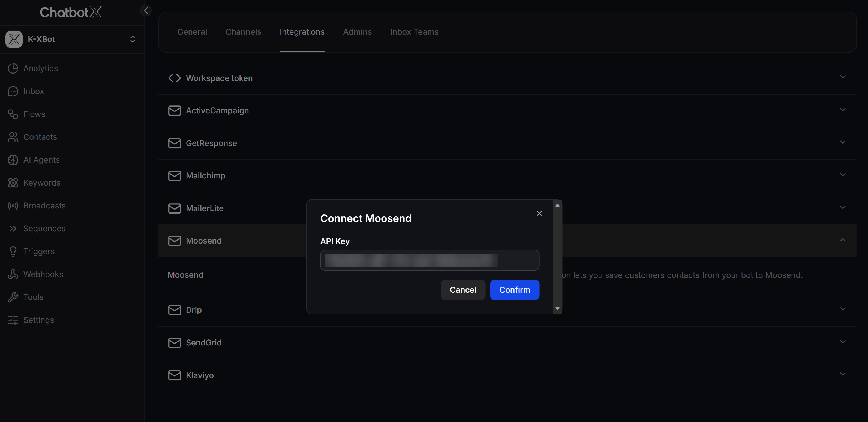Open Settings sliders icon
The height and width of the screenshot is (422, 868).
[x=13, y=320]
